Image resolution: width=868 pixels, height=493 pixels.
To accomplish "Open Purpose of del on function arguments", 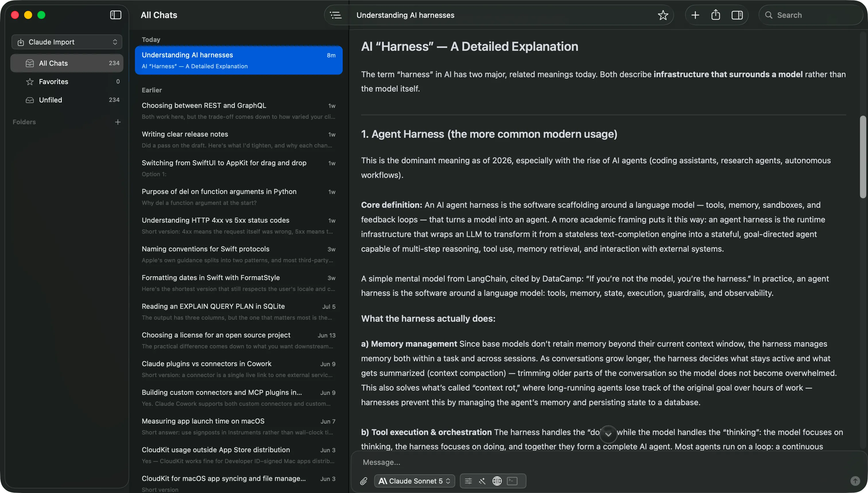I will pos(239,197).
